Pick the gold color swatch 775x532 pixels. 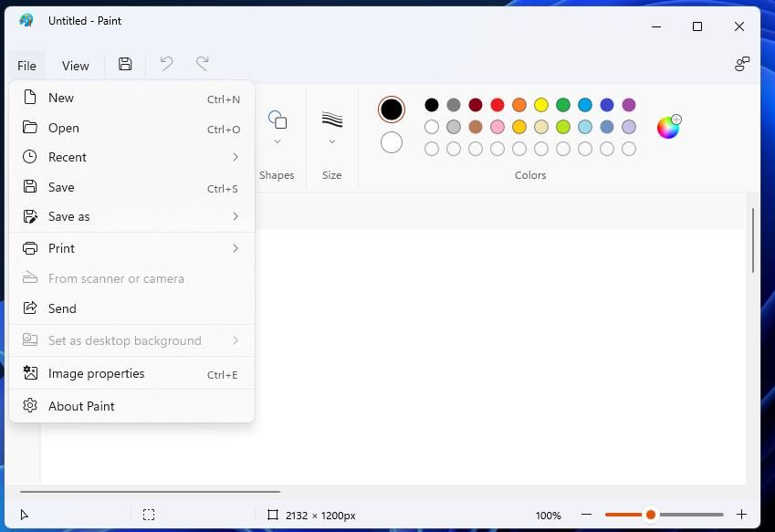[519, 127]
